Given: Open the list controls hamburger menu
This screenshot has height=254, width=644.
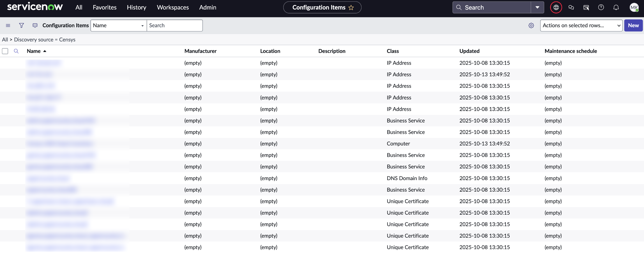Looking at the screenshot, I should point(8,26).
